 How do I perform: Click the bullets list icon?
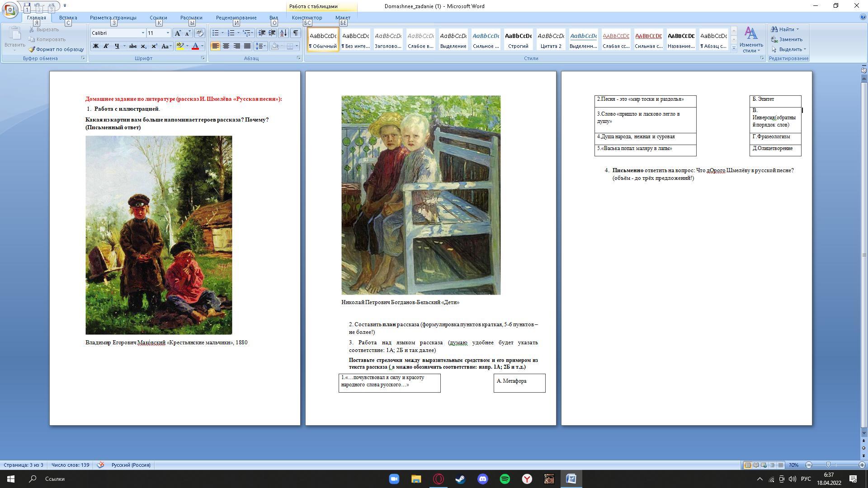click(216, 33)
